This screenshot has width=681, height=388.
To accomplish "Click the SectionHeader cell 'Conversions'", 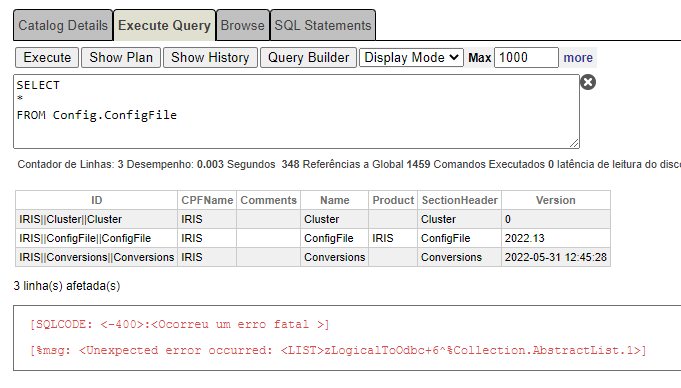I will point(460,257).
